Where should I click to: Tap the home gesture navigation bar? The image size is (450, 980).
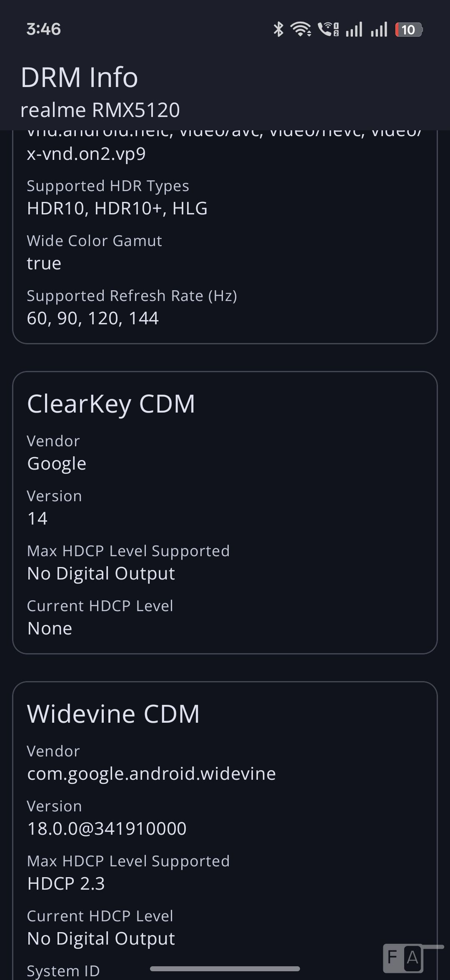pyautogui.click(x=225, y=969)
